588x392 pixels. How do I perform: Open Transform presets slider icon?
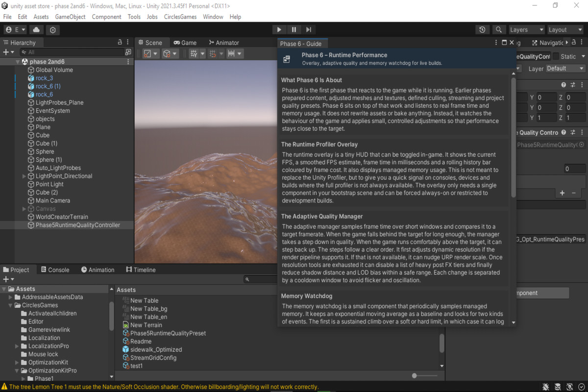(572, 85)
